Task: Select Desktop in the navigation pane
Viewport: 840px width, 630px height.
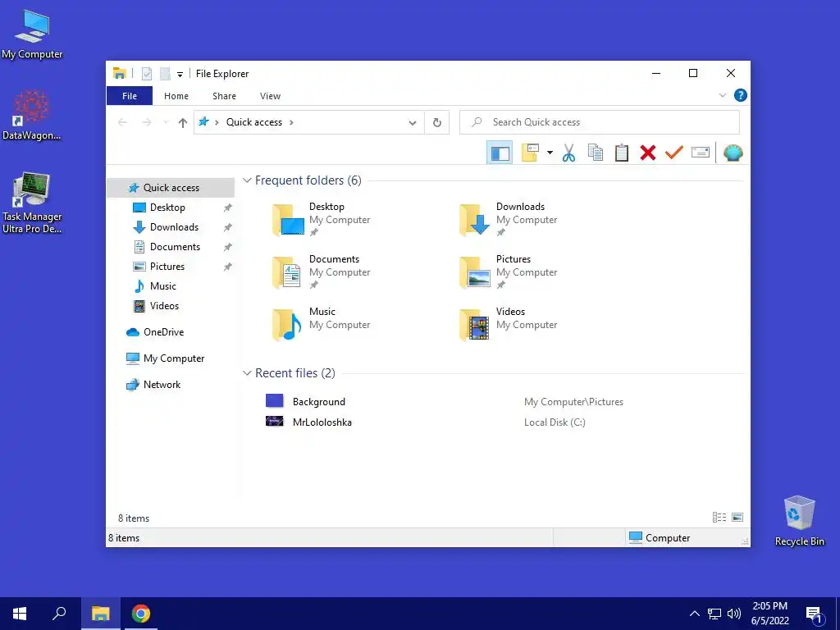Action: (x=167, y=208)
